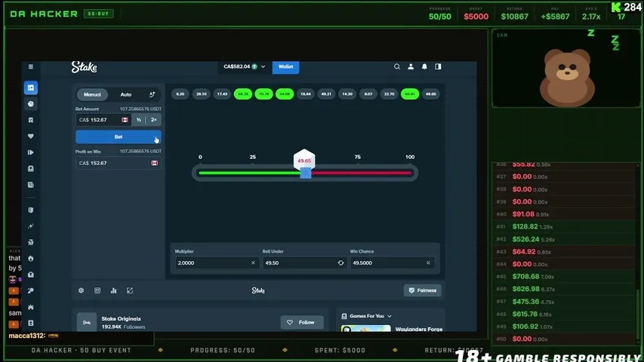Image resolution: width=644 pixels, height=362 pixels.
Task: Open the Stake Originals provider thumbnail
Action: tap(87, 322)
